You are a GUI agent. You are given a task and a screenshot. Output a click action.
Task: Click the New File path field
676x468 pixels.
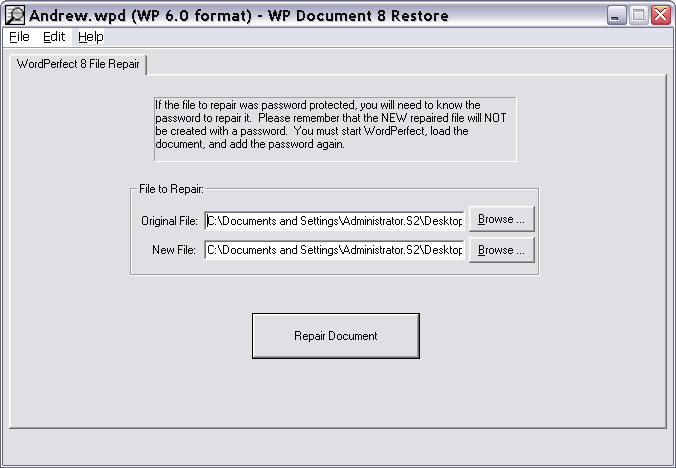(335, 250)
